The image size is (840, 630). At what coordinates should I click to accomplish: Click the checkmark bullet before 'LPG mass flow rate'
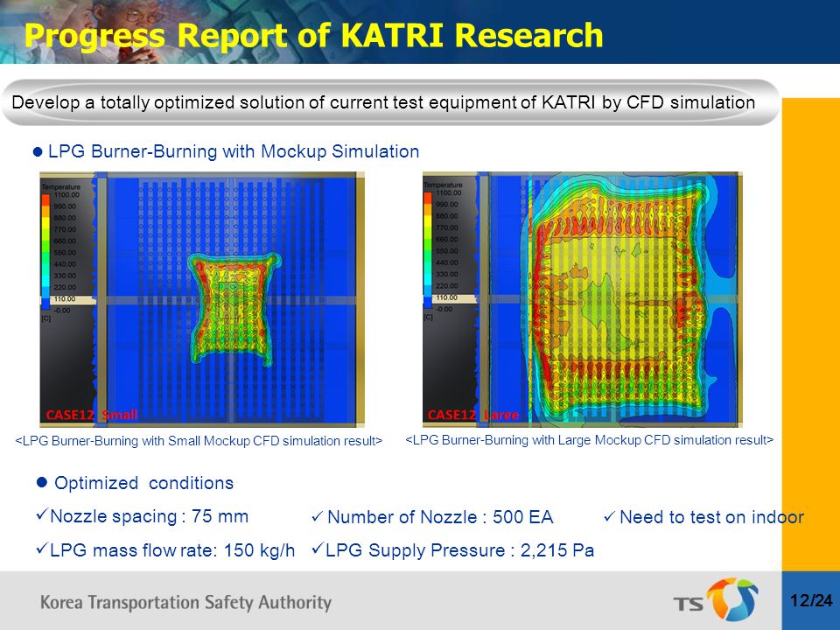click(x=42, y=548)
